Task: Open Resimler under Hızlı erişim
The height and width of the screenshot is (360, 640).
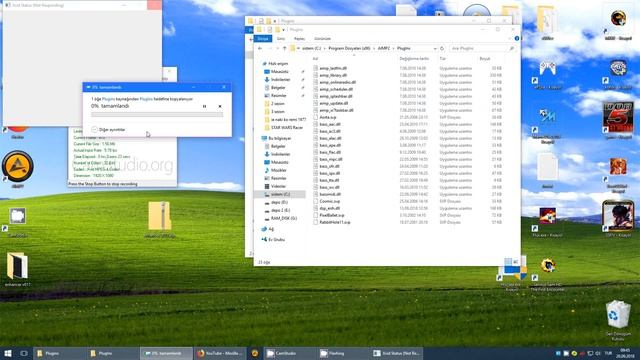Action: (279, 96)
